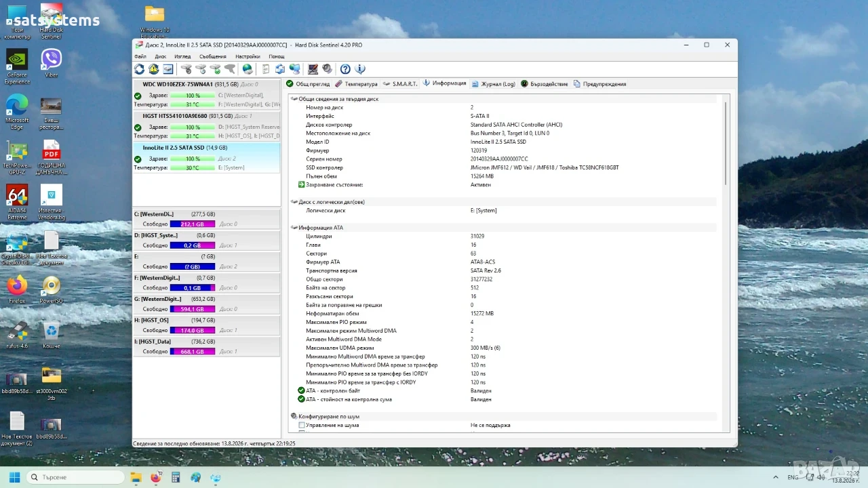The width and height of the screenshot is (868, 488).
Task: Open rufus-4.6 desktop icon
Action: pos(17,335)
